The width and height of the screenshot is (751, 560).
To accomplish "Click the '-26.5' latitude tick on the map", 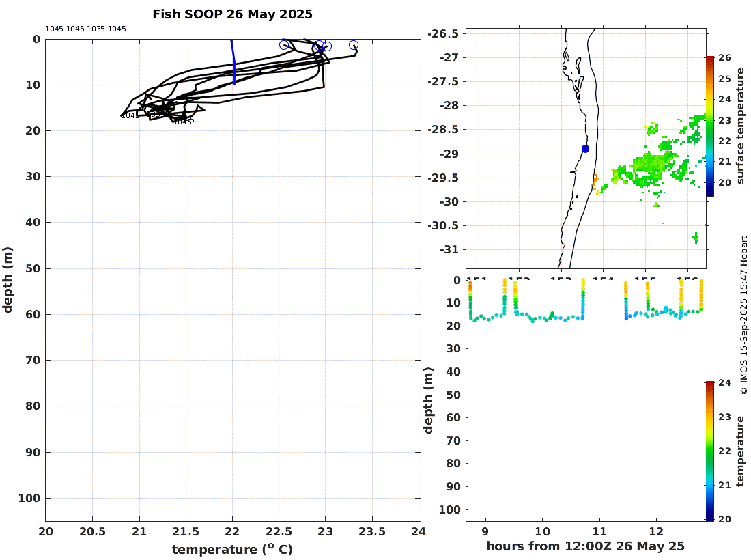I will click(x=443, y=33).
